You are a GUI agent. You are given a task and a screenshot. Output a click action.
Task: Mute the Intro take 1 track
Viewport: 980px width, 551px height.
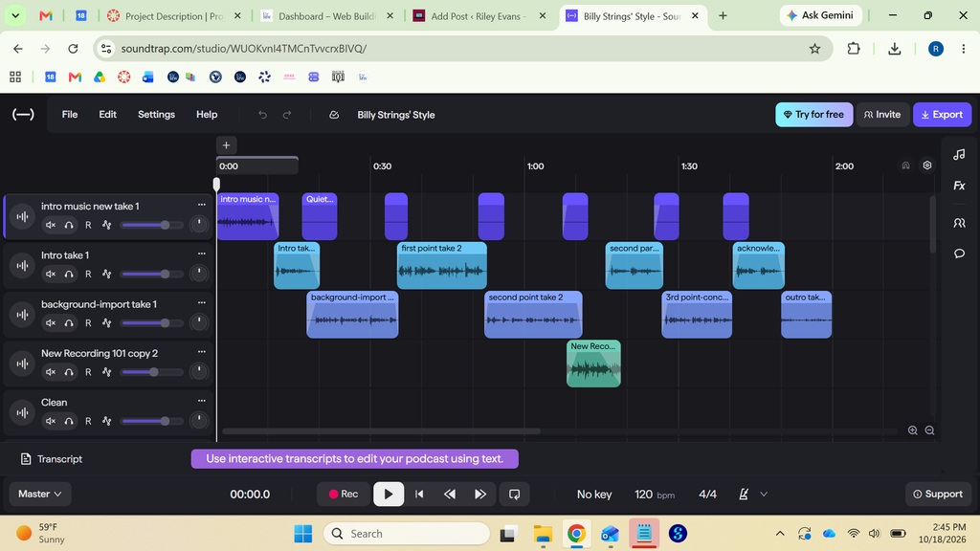51,274
